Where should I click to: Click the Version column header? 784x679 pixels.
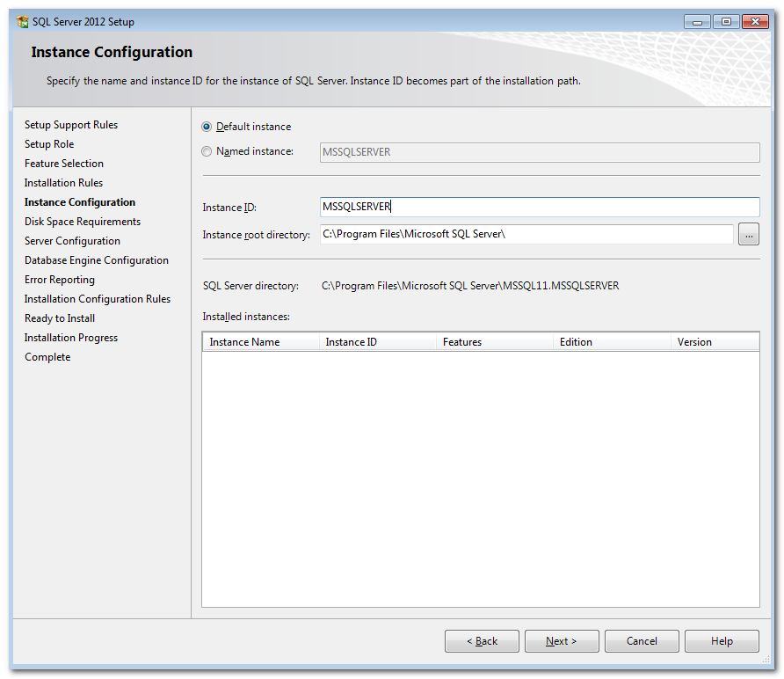tap(715, 342)
